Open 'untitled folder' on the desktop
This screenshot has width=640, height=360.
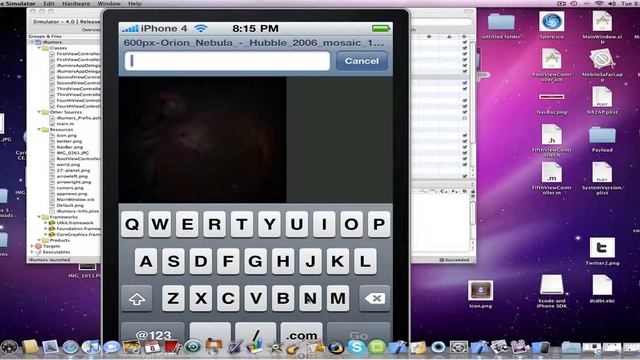[501, 26]
